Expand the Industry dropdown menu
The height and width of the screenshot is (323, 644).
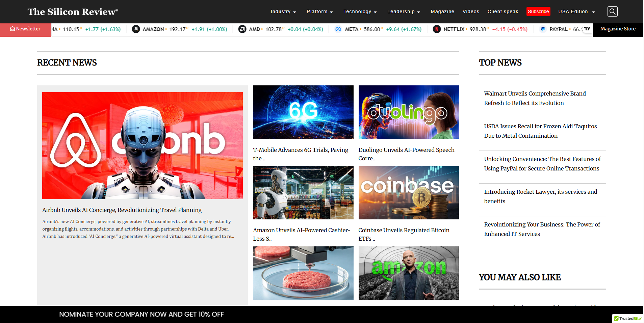(x=283, y=11)
